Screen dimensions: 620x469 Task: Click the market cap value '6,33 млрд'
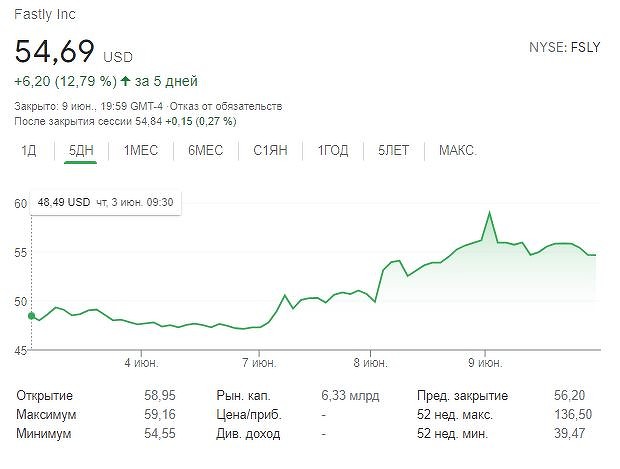click(x=350, y=395)
